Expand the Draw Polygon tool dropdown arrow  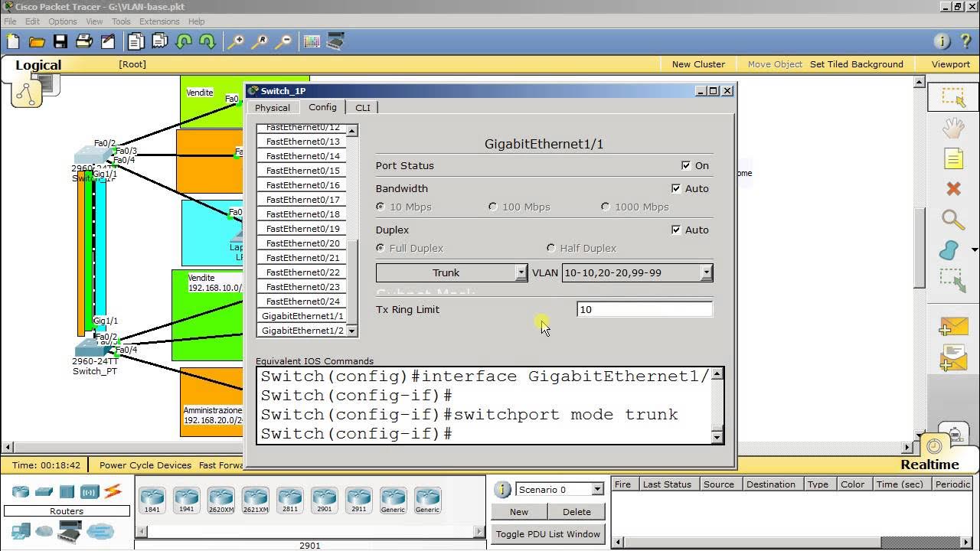click(975, 249)
